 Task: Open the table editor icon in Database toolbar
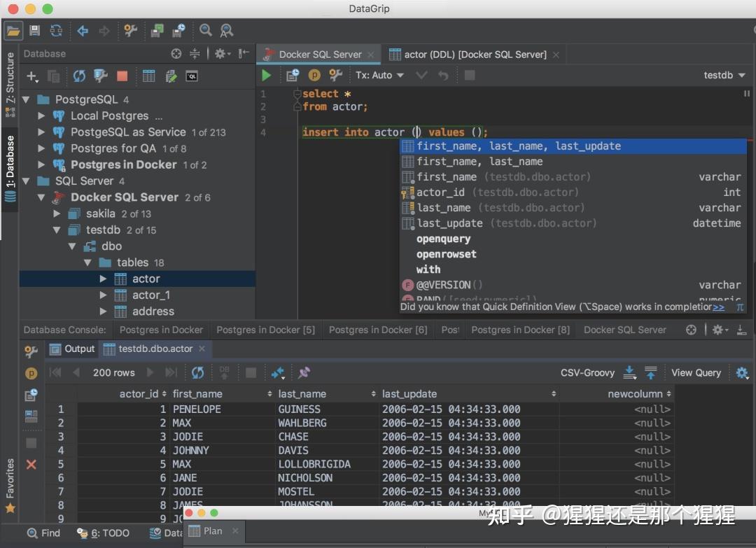pyautogui.click(x=149, y=76)
